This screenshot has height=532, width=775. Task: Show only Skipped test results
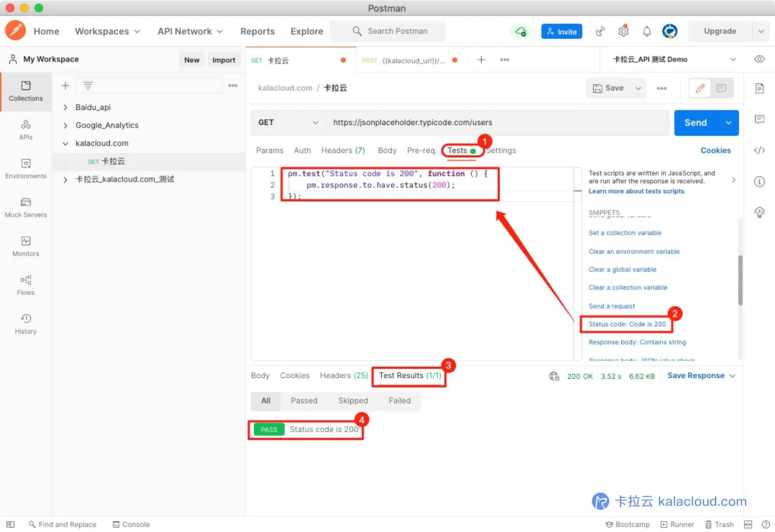click(x=353, y=401)
